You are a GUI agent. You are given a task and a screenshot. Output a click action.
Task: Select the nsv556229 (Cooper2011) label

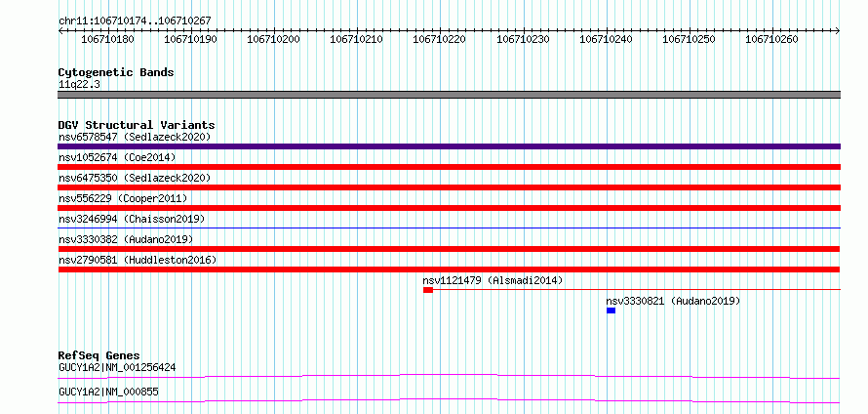click(x=123, y=198)
